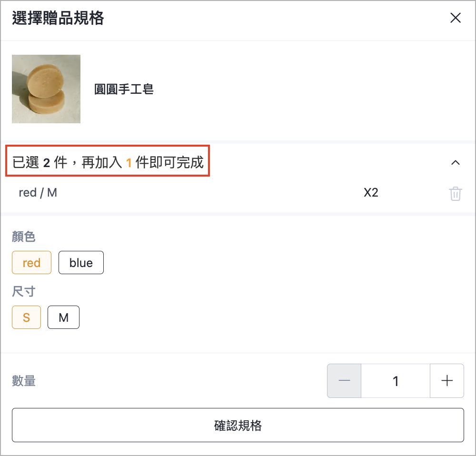The image size is (476, 456).
Task: Confirm specification with 確認規格 button
Action: coord(238,425)
